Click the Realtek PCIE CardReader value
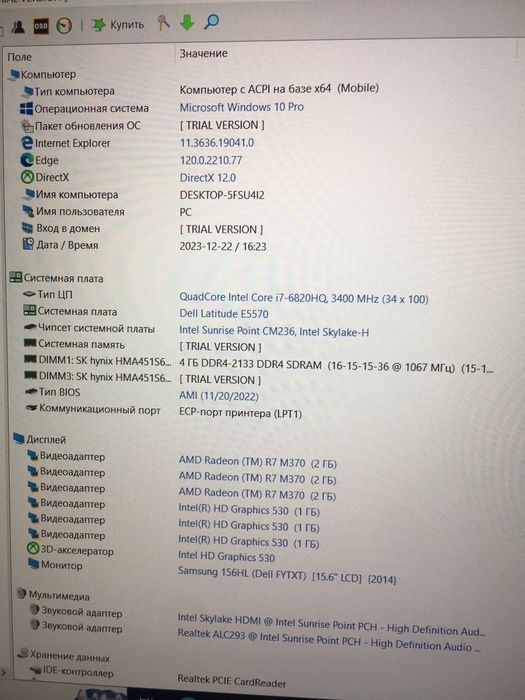525x700 pixels. coord(232,681)
